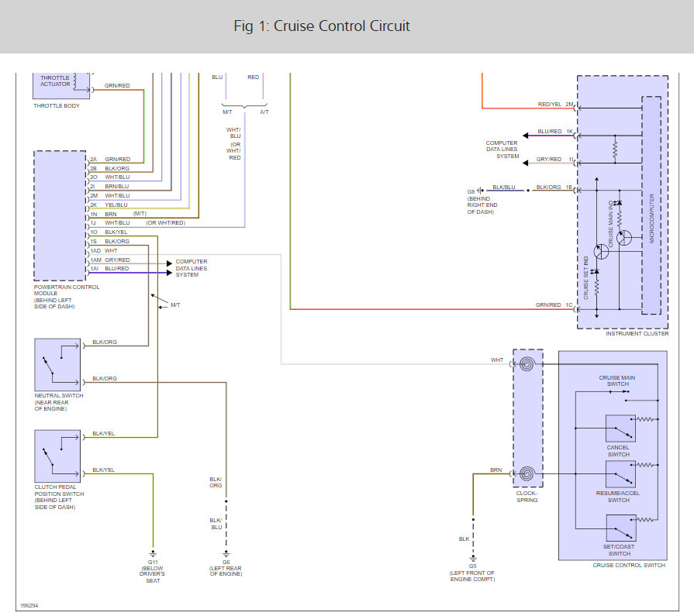Select pin 1AD WHT label
This screenshot has width=694, height=616.
click(104, 251)
